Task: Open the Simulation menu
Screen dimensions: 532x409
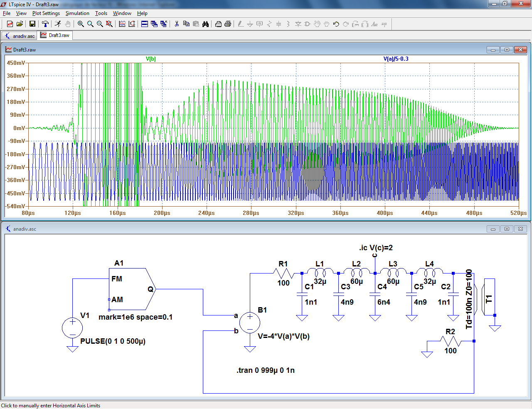Action: pos(77,13)
